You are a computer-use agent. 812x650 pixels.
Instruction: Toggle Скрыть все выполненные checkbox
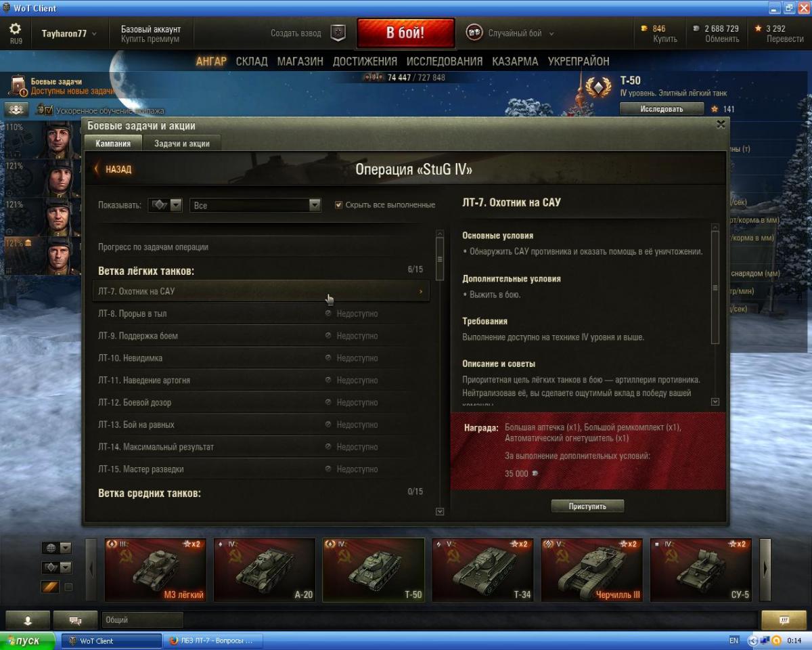339,204
